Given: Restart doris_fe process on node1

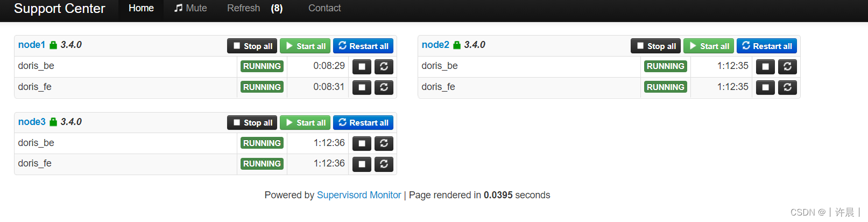Looking at the screenshot, I should [384, 87].
